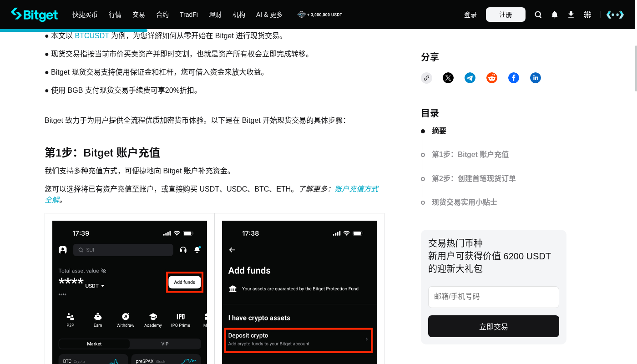Viewport: 637px width, 364px height.
Task: Click 登录 to log in
Action: tap(470, 15)
